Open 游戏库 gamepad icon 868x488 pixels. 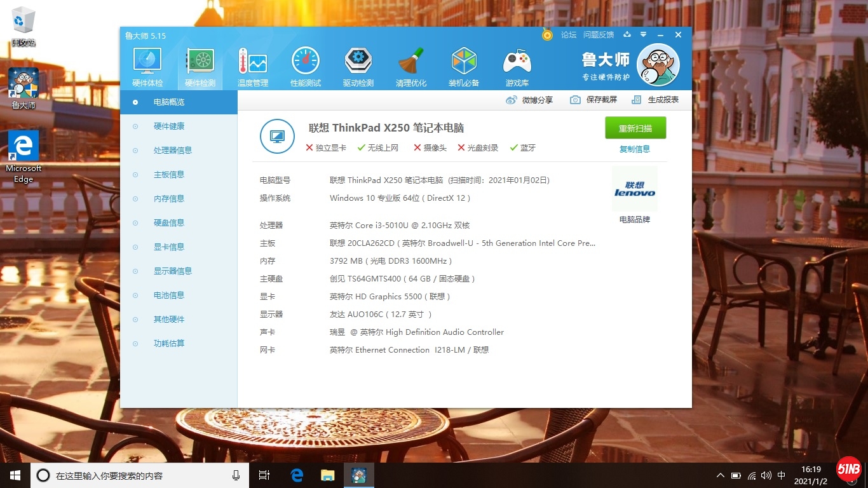[517, 67]
